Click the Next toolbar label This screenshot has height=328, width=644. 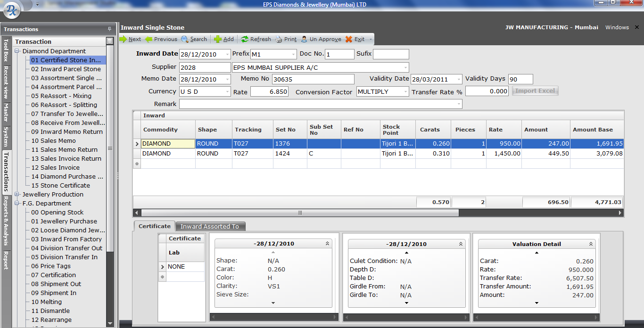[x=135, y=39]
